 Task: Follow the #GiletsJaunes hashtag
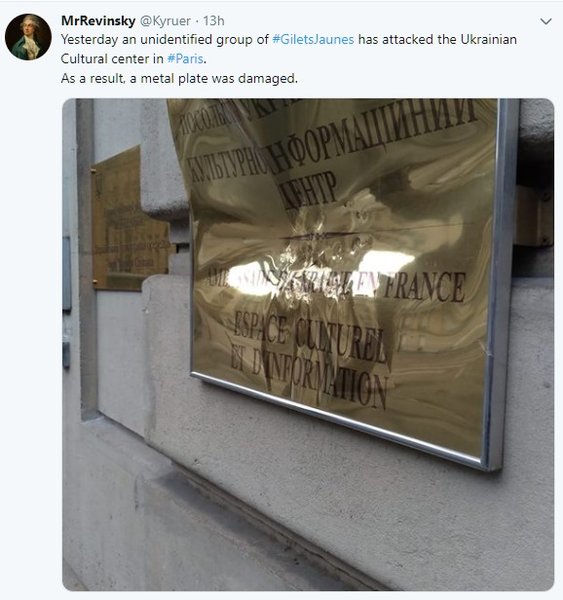(x=313, y=39)
